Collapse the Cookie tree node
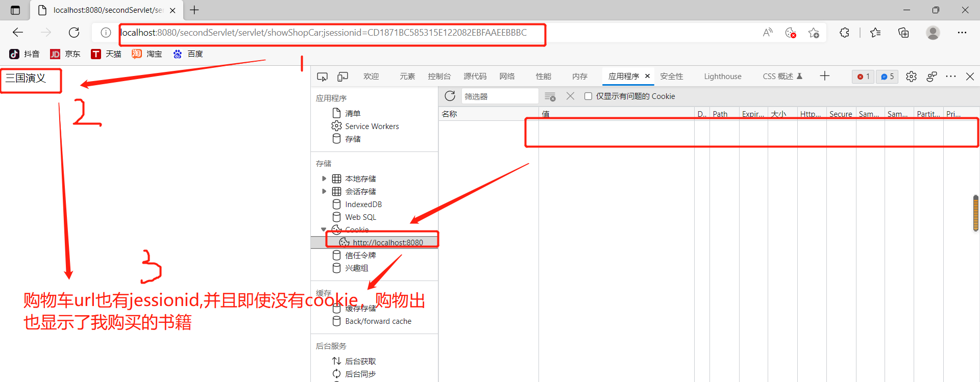The width and height of the screenshot is (980, 382). coord(324,230)
